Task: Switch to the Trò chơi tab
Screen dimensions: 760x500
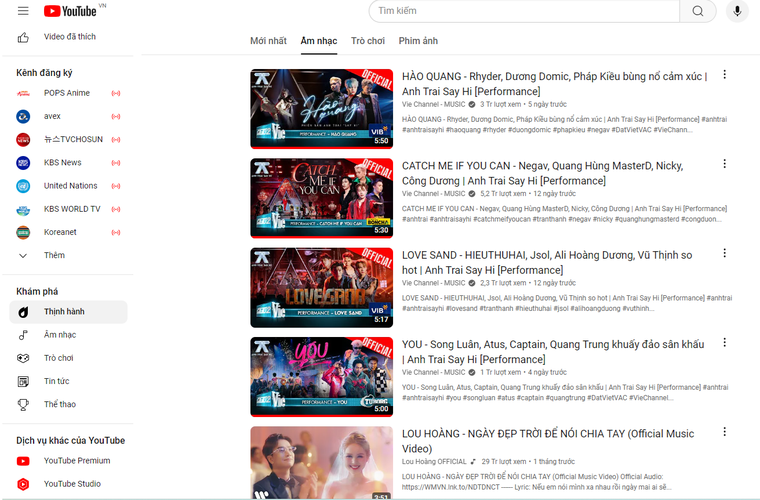Action: pos(368,41)
